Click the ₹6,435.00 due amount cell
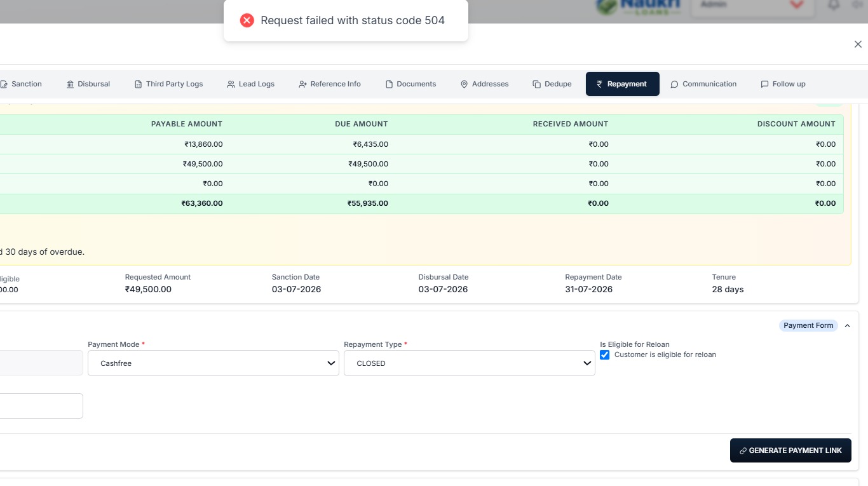 (370, 144)
